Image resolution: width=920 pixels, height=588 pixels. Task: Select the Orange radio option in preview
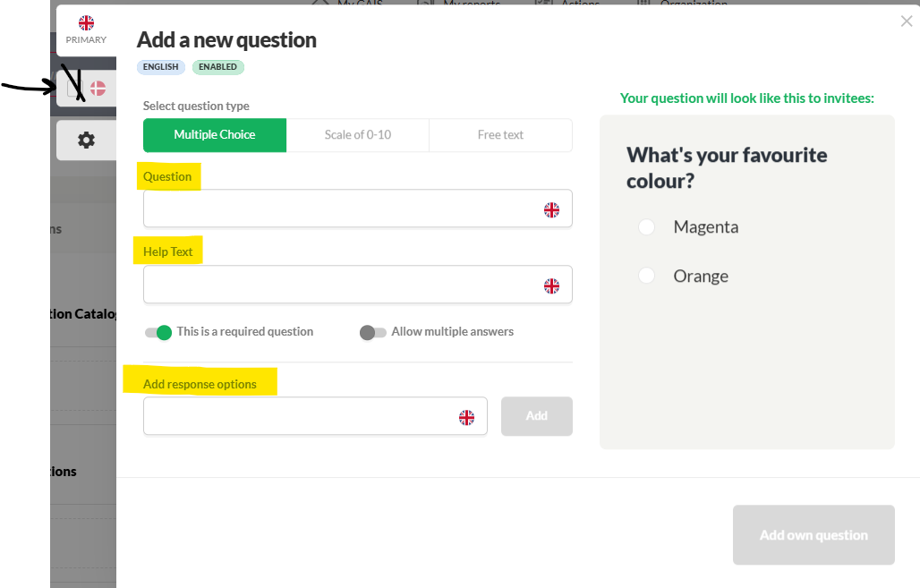click(646, 276)
